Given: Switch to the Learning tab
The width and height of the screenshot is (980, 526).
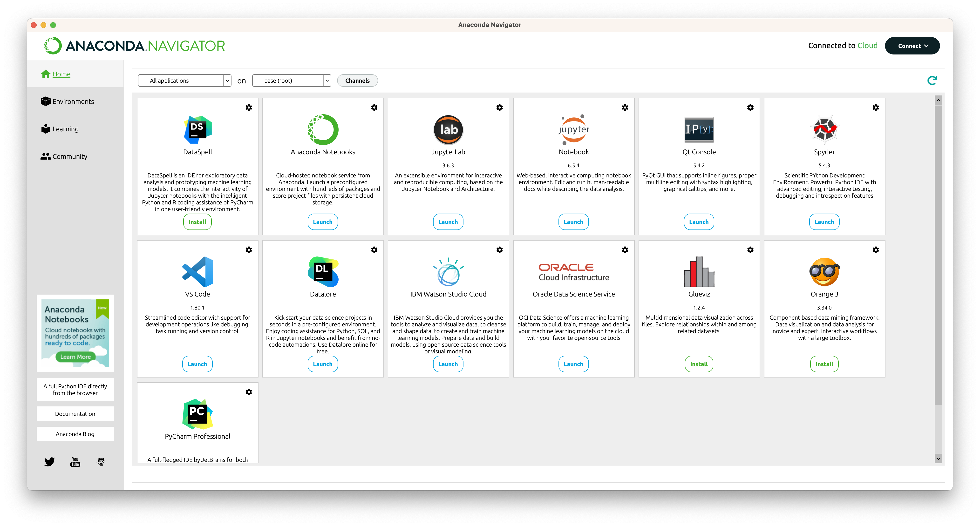Looking at the screenshot, I should pyautogui.click(x=65, y=129).
